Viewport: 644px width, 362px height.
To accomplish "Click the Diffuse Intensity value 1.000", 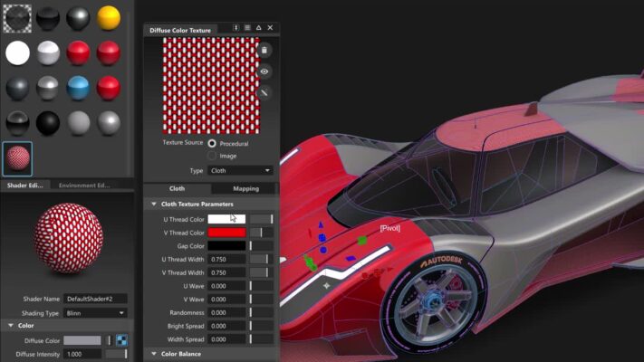I will click(82, 354).
